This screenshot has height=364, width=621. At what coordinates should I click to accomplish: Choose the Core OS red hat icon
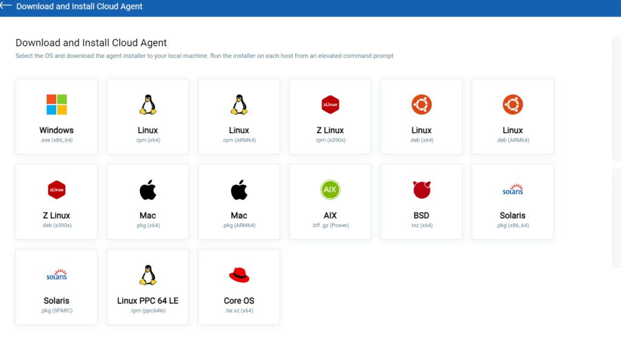click(x=239, y=275)
